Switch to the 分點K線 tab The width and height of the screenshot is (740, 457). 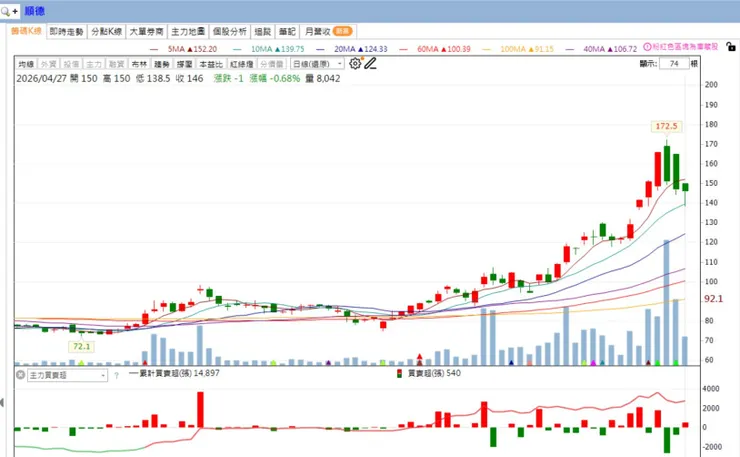tap(107, 32)
